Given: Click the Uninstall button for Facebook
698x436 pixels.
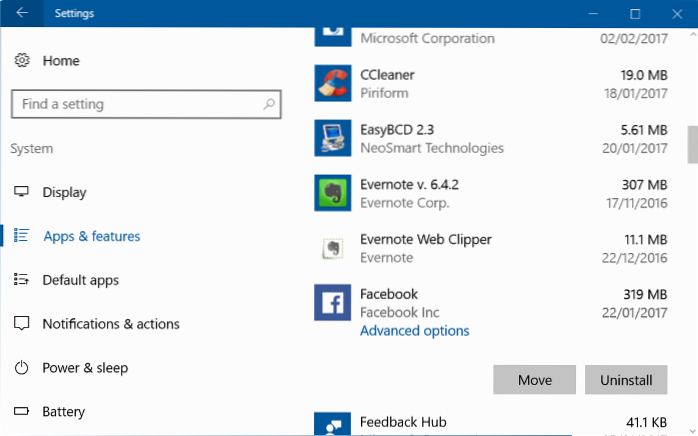Looking at the screenshot, I should [626, 380].
